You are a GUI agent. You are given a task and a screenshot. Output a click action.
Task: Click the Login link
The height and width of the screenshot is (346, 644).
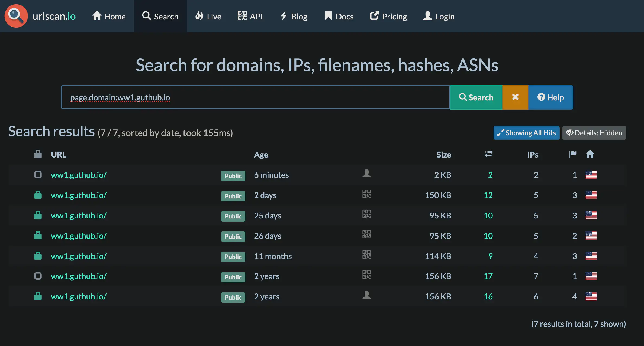pyautogui.click(x=439, y=16)
